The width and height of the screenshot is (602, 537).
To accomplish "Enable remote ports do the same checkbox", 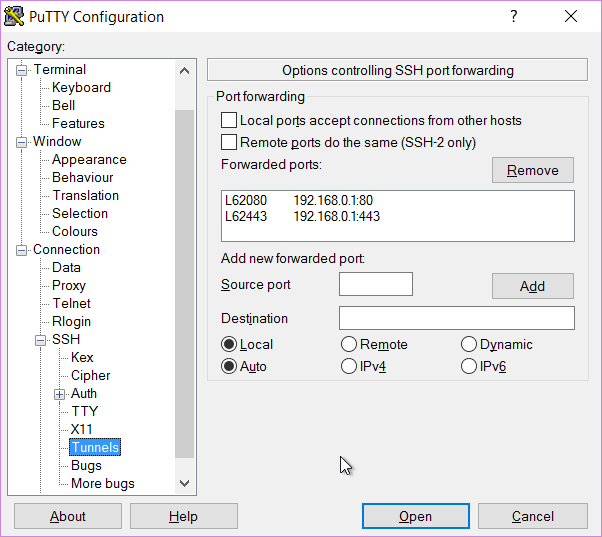I will pyautogui.click(x=229, y=142).
